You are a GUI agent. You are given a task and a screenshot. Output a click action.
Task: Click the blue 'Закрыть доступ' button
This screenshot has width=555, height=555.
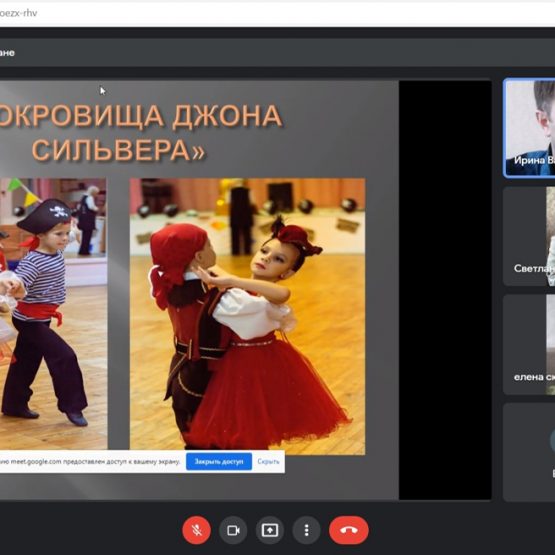219,462
